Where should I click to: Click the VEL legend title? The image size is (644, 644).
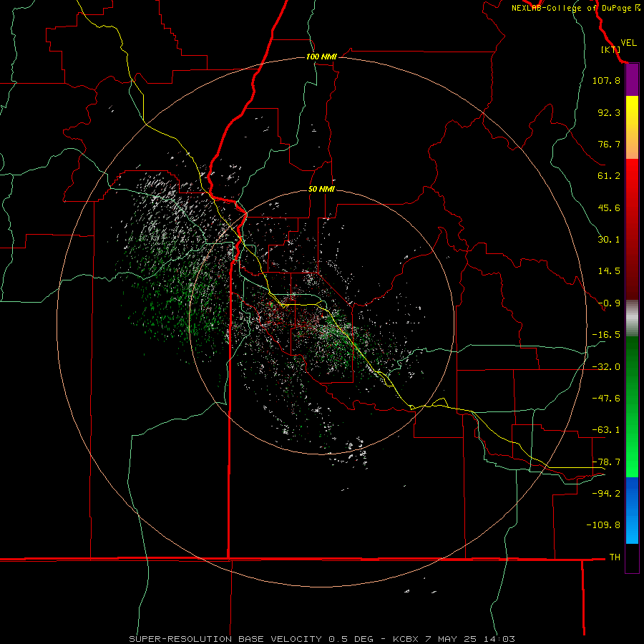pos(628,43)
